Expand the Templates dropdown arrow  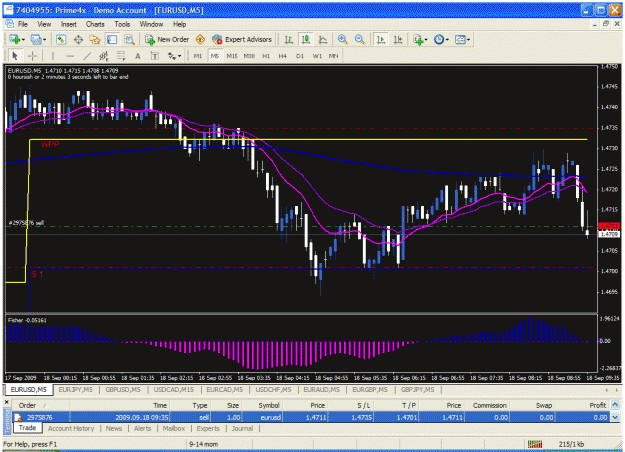tap(469, 39)
